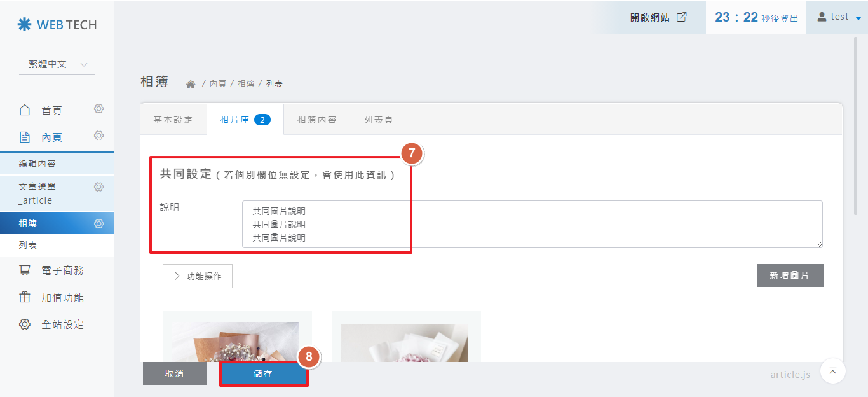
Task: Open settings gear next to 首頁
Action: pos(98,109)
